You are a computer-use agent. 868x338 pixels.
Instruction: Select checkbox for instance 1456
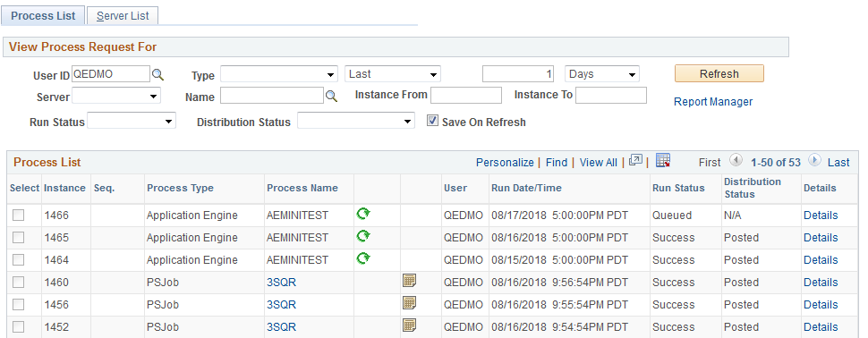(x=19, y=304)
